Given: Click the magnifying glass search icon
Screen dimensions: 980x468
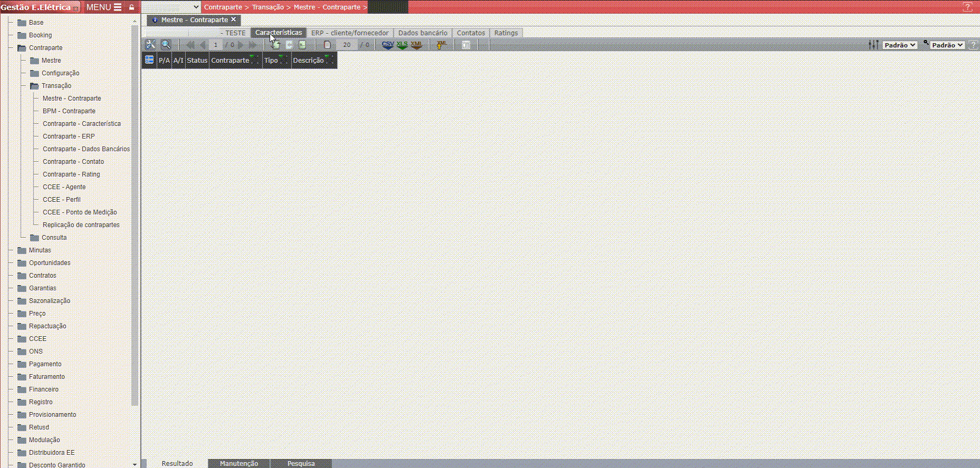Looking at the screenshot, I should point(166,45).
